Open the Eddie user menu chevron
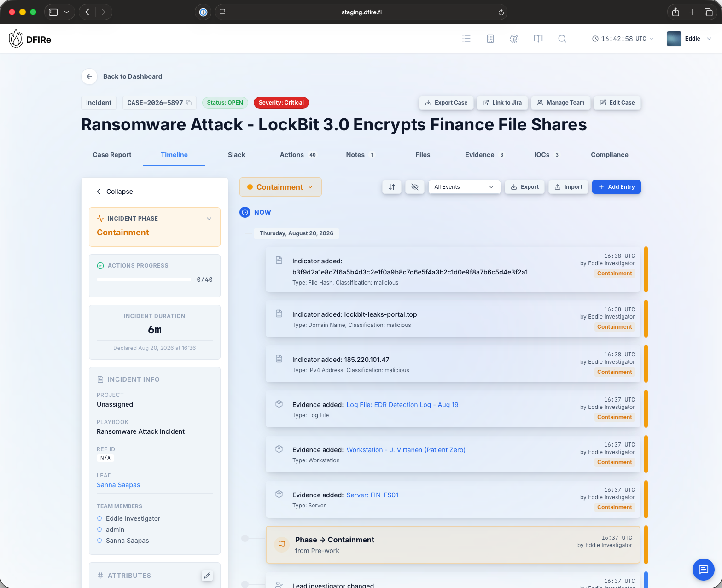 coord(709,39)
